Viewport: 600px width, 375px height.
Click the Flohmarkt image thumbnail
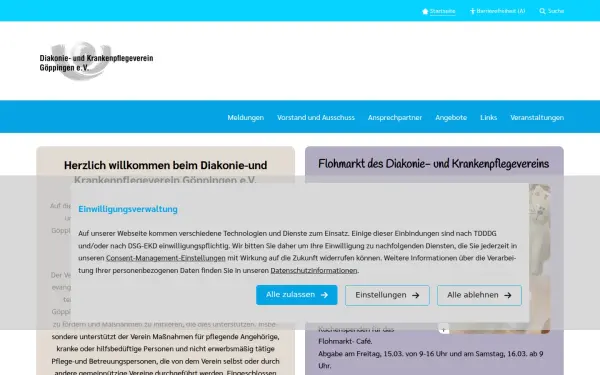540,259
